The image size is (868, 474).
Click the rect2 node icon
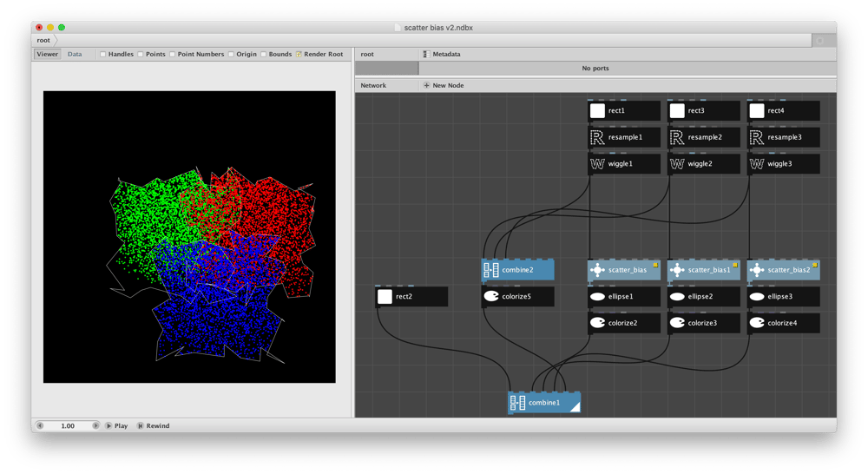click(385, 297)
